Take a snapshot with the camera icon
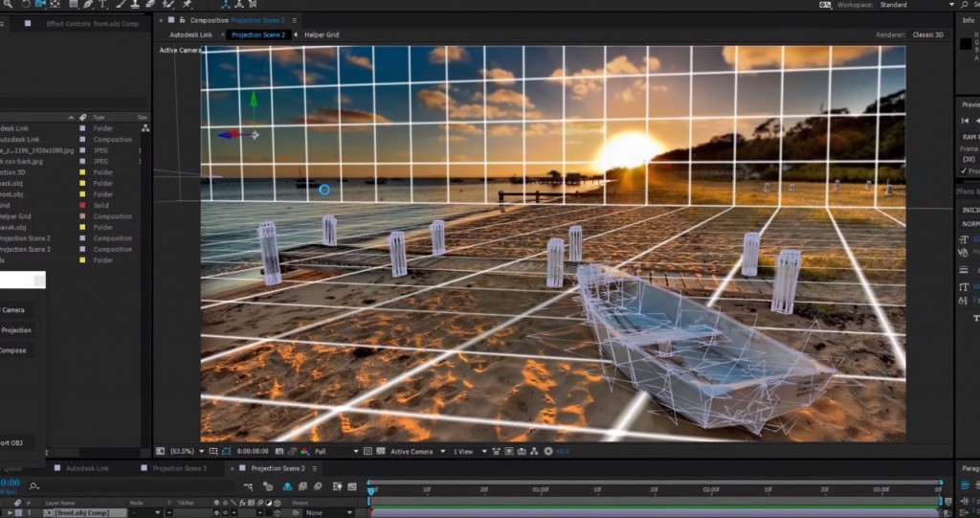Screen dimensions: 980x518 point(279,451)
